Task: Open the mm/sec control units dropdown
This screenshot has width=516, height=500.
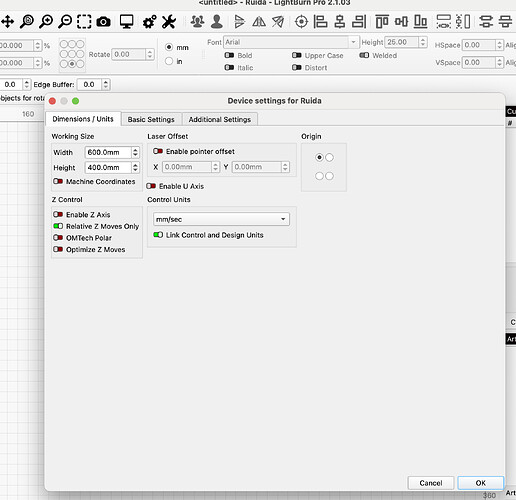Action: [x=221, y=219]
